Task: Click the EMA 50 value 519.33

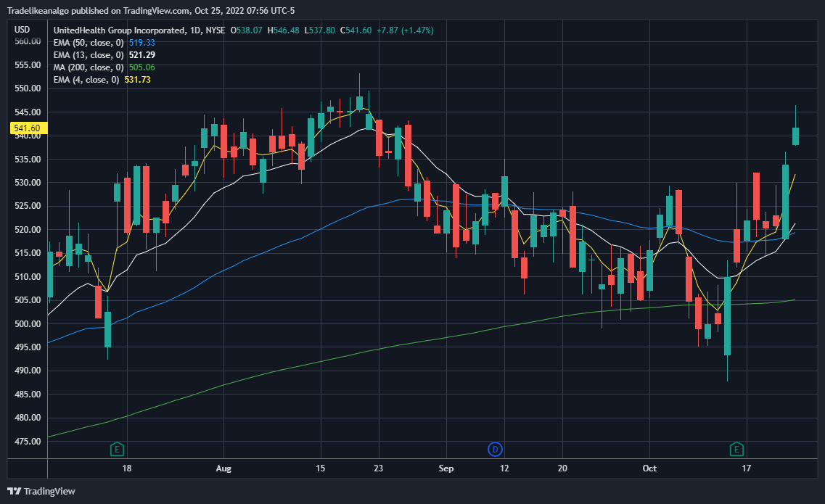Action: 142,43
